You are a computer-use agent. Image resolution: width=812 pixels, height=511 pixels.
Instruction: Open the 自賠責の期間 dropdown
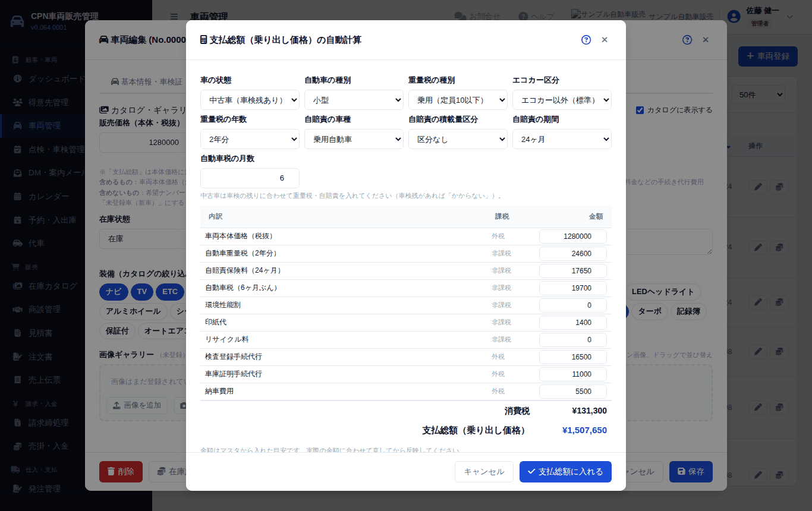(x=562, y=139)
